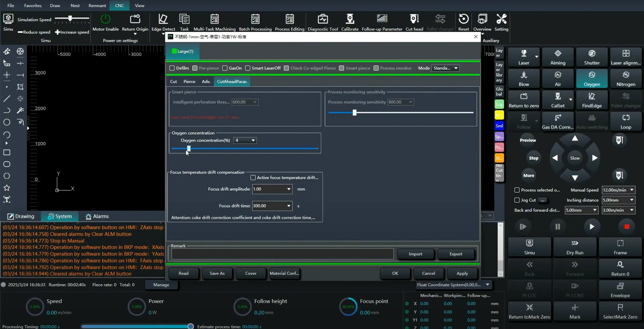Click the Apply button

[x=462, y=273]
